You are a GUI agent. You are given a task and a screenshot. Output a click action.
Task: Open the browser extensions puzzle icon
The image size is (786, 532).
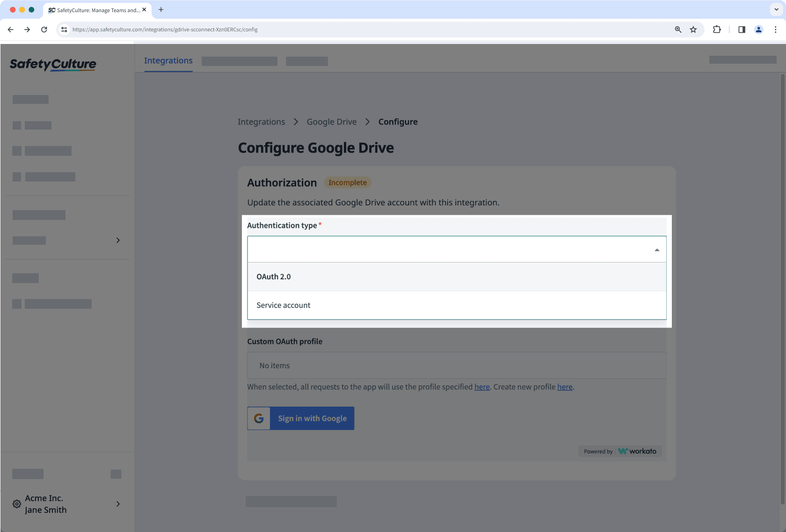click(x=716, y=29)
